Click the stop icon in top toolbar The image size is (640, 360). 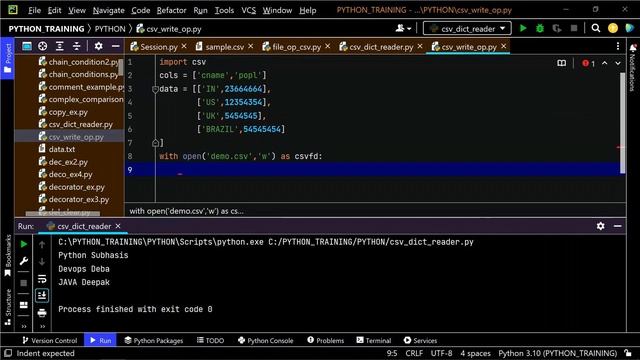click(x=574, y=28)
